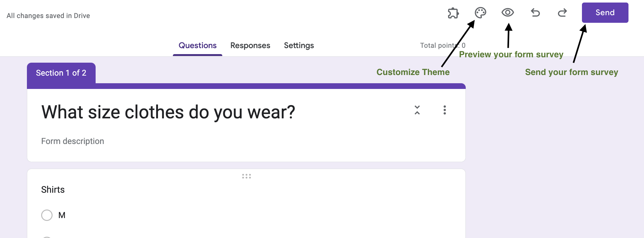The height and width of the screenshot is (238, 644).
Task: Click the Undo arrow icon
Action: click(x=535, y=13)
